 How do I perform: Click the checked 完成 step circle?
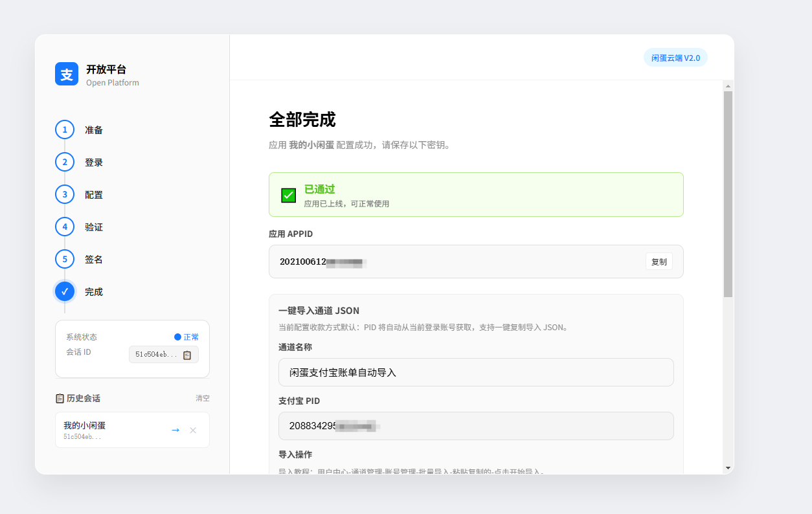click(x=65, y=291)
